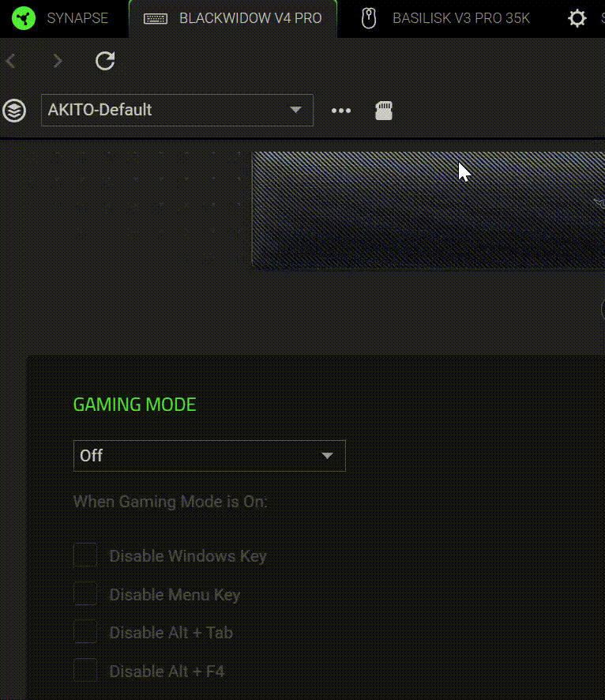Click the 'When Gaming Mode is On:' text
Viewport: 605px width, 700px height.
click(170, 502)
